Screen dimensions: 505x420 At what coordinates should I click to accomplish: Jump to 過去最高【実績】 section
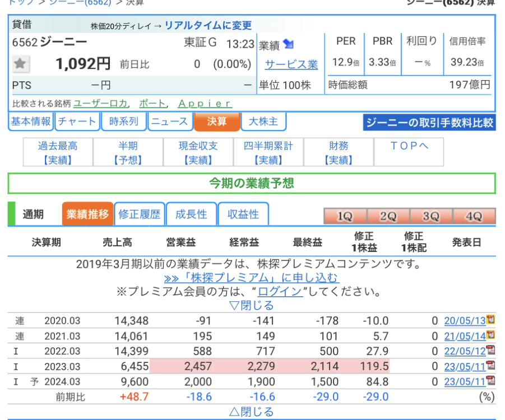[x=58, y=152]
